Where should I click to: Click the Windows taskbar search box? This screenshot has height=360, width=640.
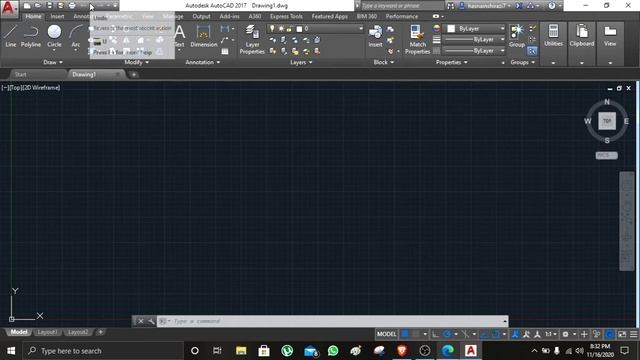[103, 351]
